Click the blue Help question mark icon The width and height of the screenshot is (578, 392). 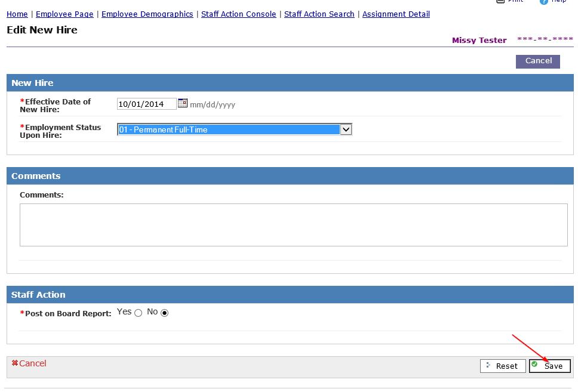(x=543, y=2)
